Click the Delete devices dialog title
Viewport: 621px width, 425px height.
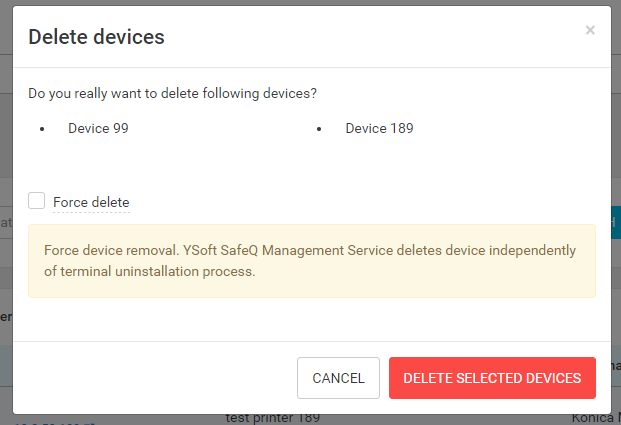(x=96, y=37)
